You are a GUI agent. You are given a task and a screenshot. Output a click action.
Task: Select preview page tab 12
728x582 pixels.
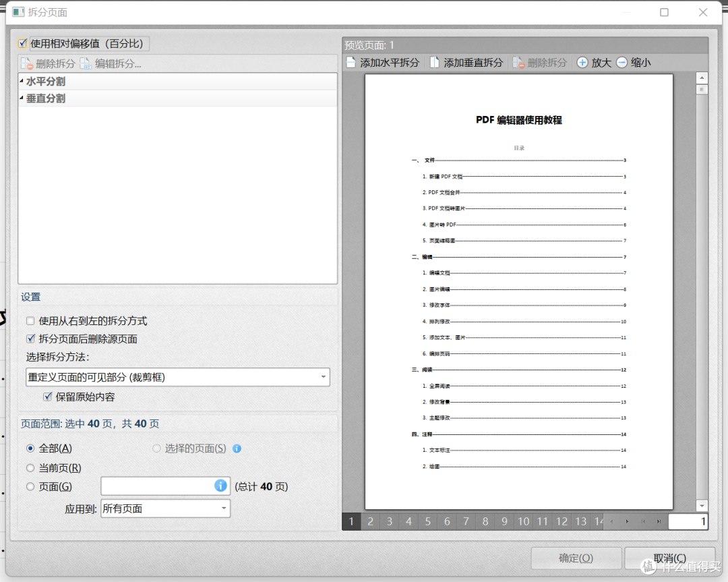(562, 521)
